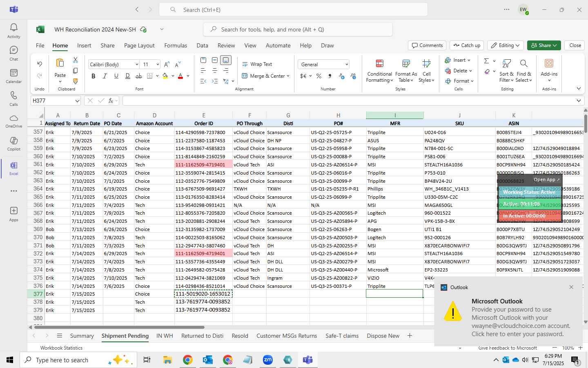Switch to the Summary sheet tab
Image resolution: width=588 pixels, height=368 pixels.
click(x=82, y=336)
